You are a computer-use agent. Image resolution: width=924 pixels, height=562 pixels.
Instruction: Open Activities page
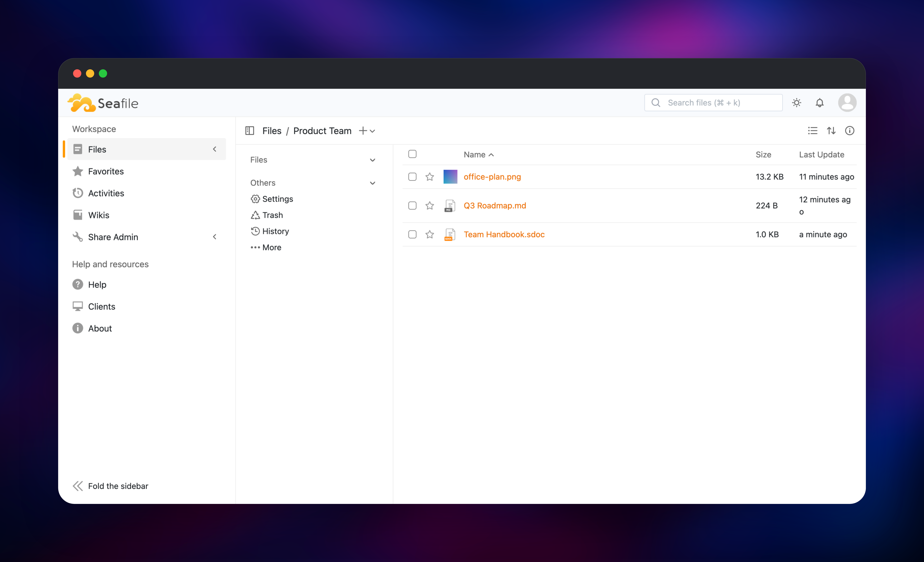147,193
